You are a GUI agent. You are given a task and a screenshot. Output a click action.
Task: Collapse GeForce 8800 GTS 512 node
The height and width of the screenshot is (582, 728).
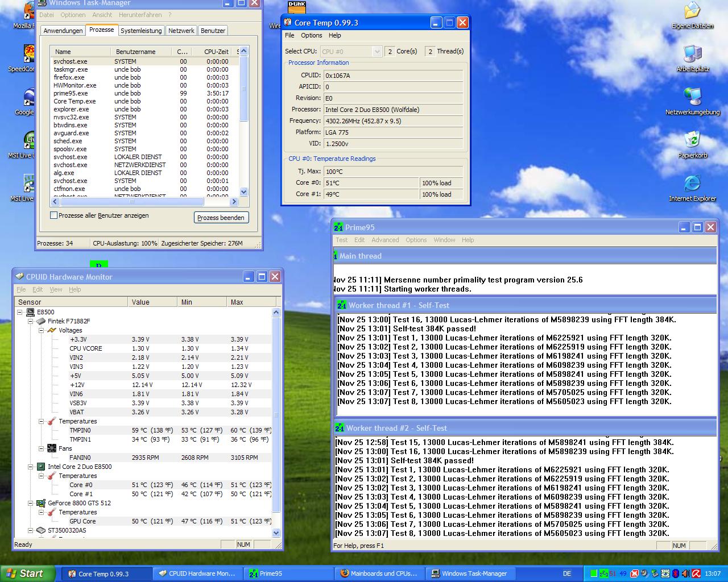coord(31,503)
